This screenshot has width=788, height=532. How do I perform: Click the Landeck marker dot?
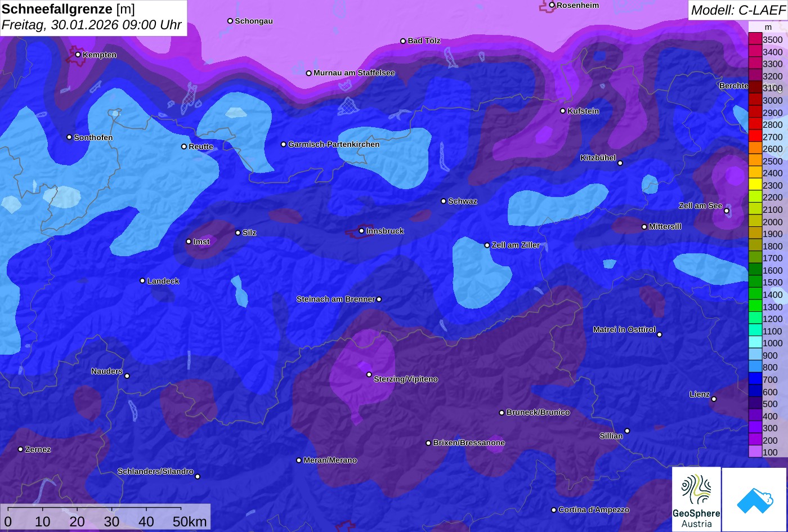142,281
